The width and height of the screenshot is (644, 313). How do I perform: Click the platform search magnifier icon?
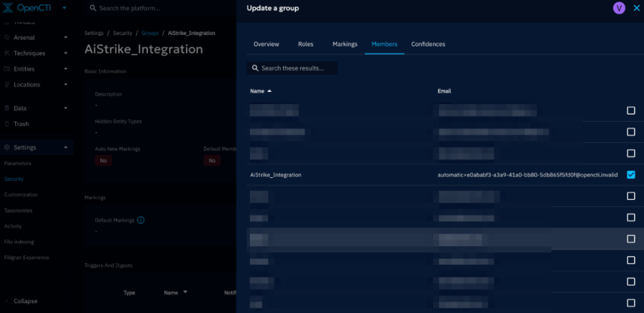pos(93,8)
